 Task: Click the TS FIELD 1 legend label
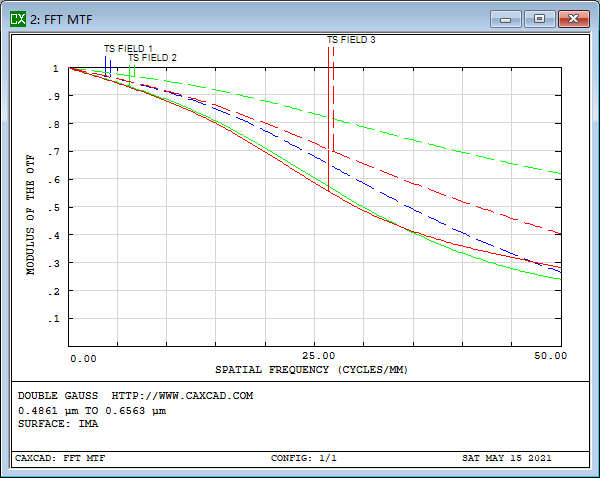128,49
